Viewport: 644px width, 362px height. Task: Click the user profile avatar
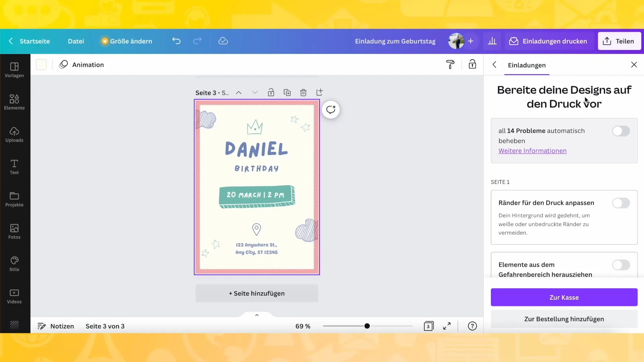456,41
